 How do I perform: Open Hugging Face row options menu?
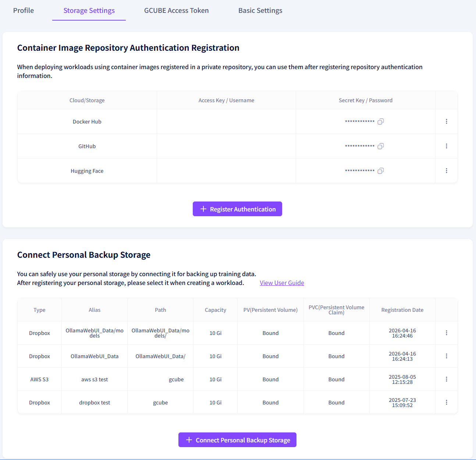[x=447, y=171]
